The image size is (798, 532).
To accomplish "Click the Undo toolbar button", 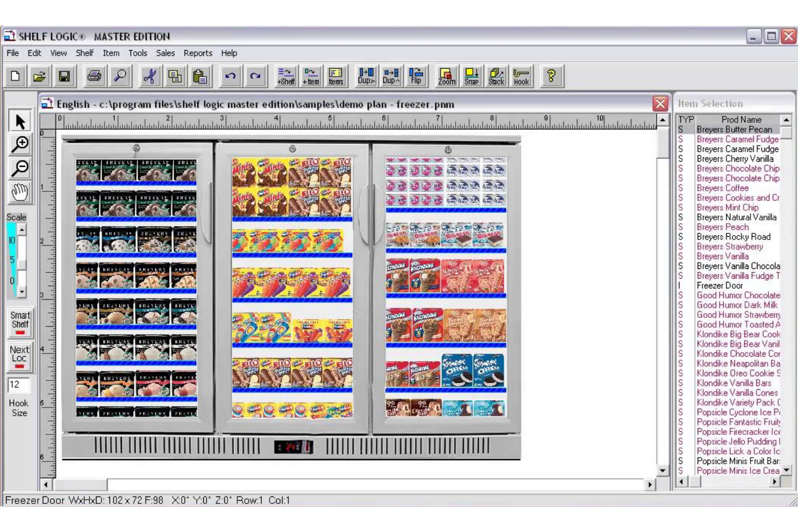I will 230,76.
